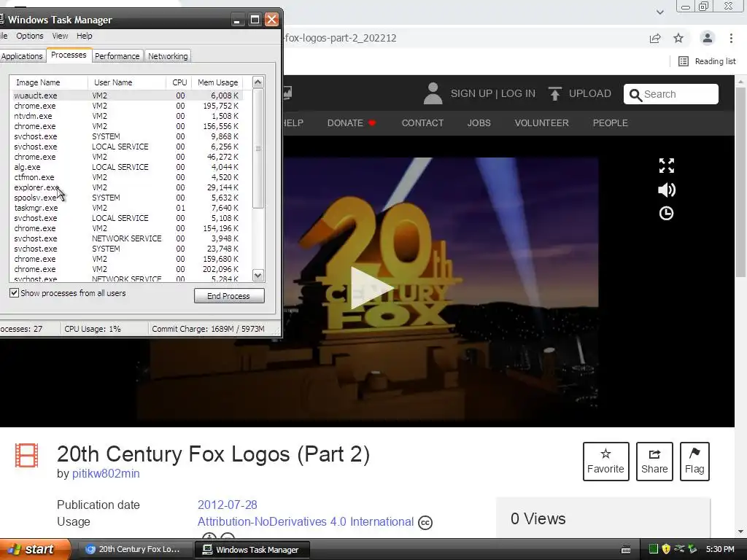The width and height of the screenshot is (747, 560).
Task: Focus the Archive Search field
Action: click(671, 94)
